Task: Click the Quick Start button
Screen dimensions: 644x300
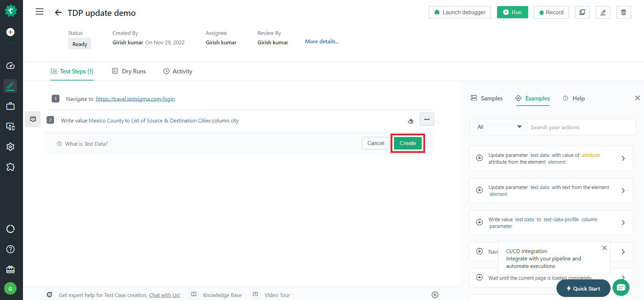Action: click(x=584, y=289)
